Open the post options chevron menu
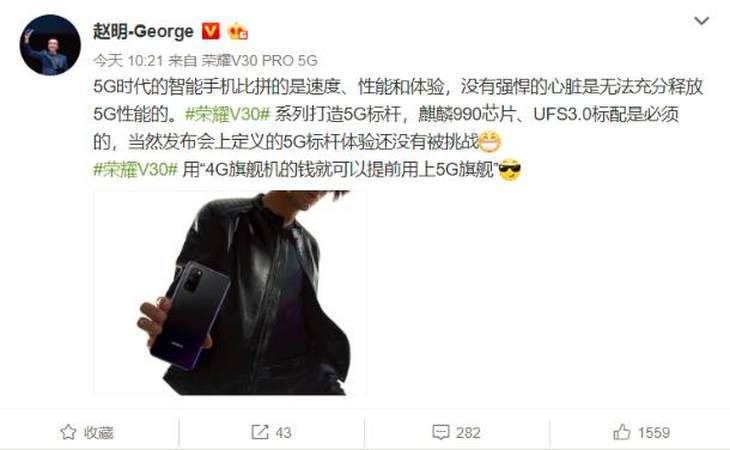 701,21
